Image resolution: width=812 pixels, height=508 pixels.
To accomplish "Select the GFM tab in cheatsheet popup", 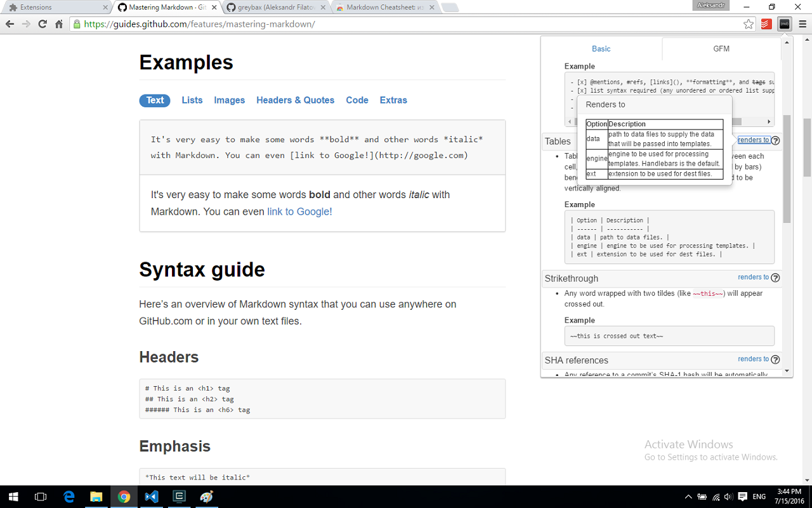I will click(721, 49).
